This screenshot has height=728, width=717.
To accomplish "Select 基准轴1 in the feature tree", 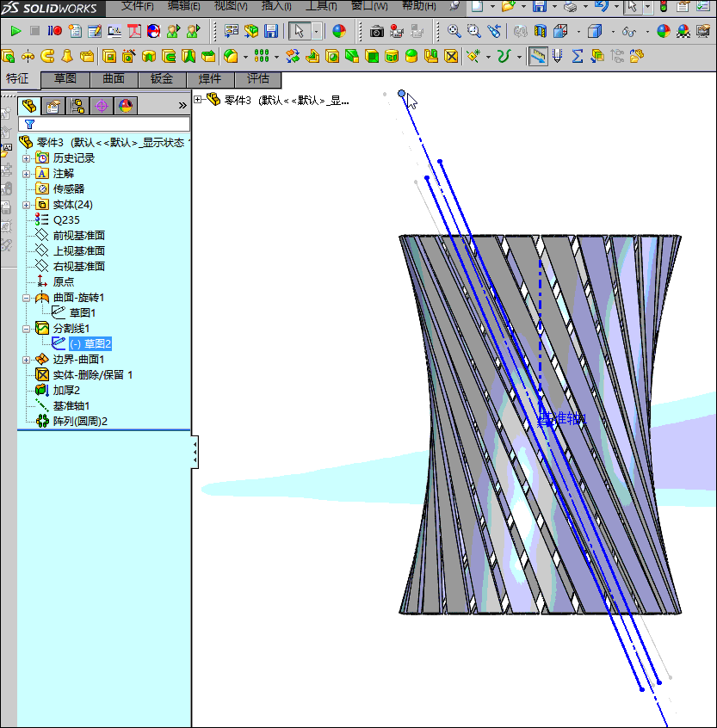I will coord(71,406).
